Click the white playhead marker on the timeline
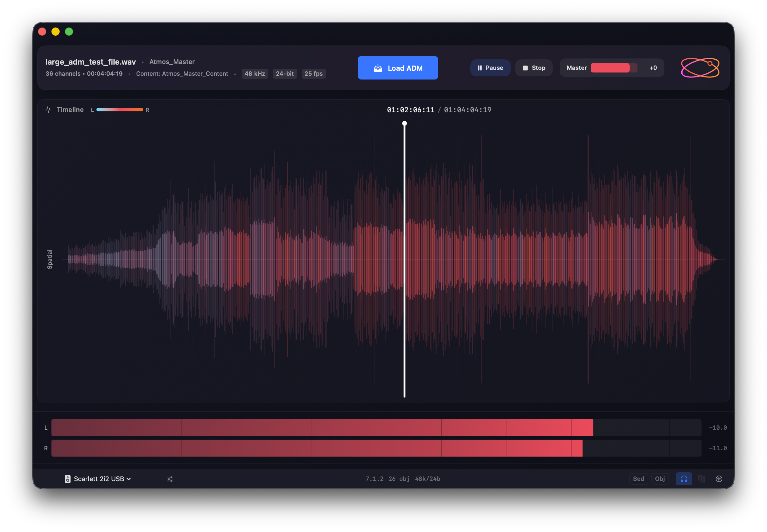The height and width of the screenshot is (532, 767). tap(405, 123)
